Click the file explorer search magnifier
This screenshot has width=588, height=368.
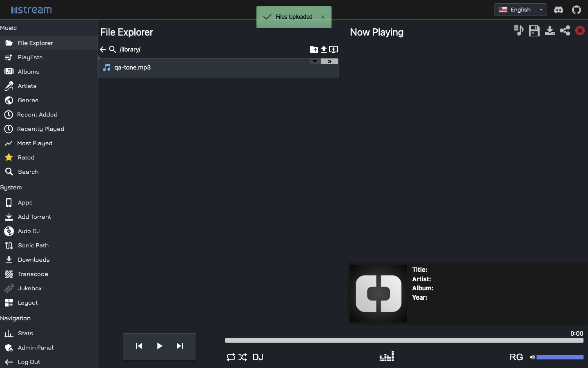(113, 49)
